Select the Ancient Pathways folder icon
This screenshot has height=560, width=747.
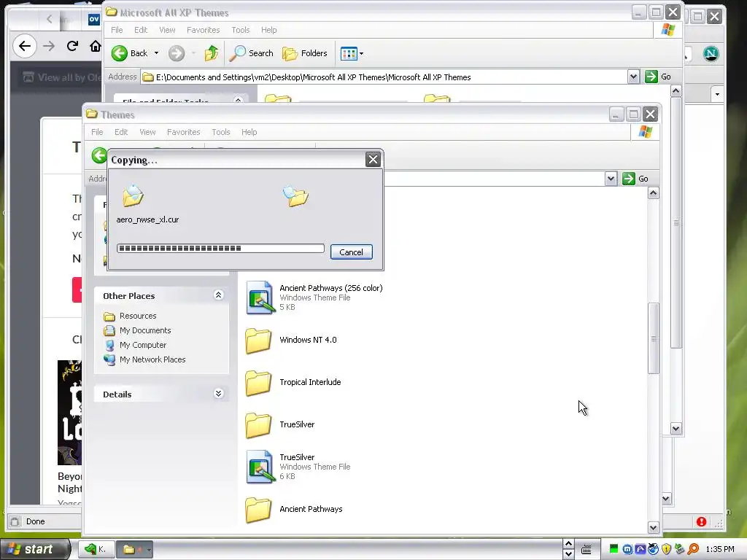(258, 510)
